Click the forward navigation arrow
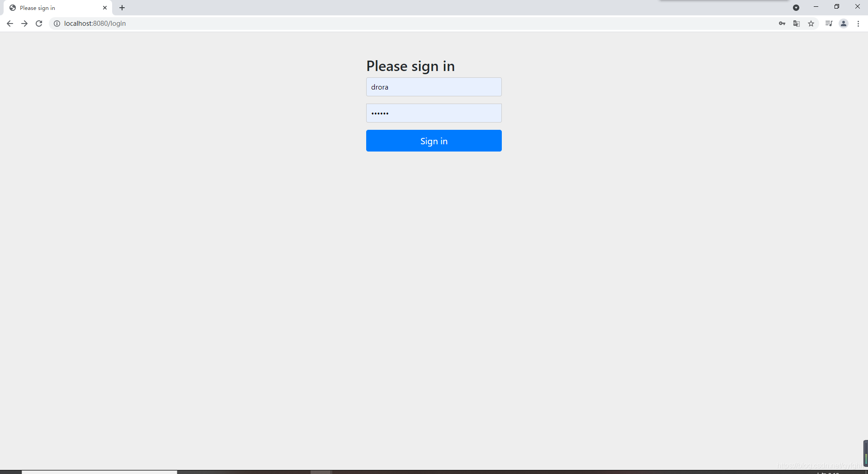Image resolution: width=868 pixels, height=474 pixels. tap(24, 24)
